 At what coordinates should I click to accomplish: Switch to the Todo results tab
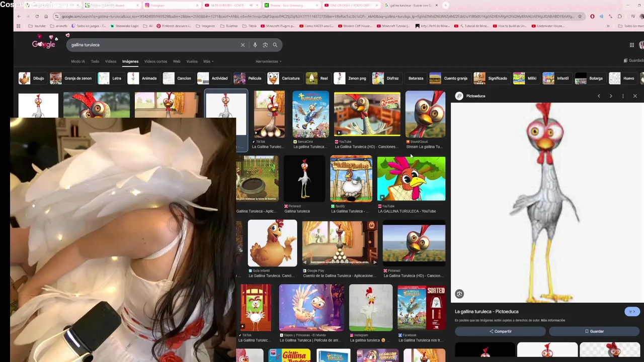(x=95, y=61)
